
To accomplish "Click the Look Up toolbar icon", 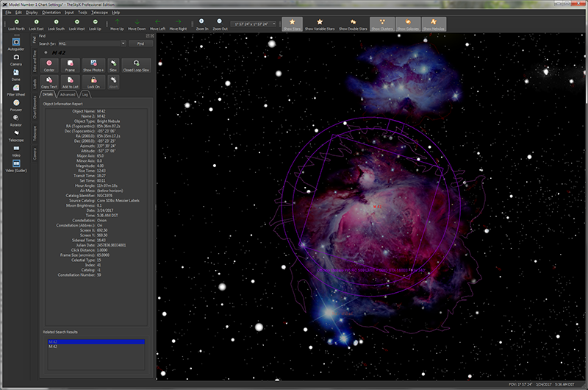I will pos(96,24).
